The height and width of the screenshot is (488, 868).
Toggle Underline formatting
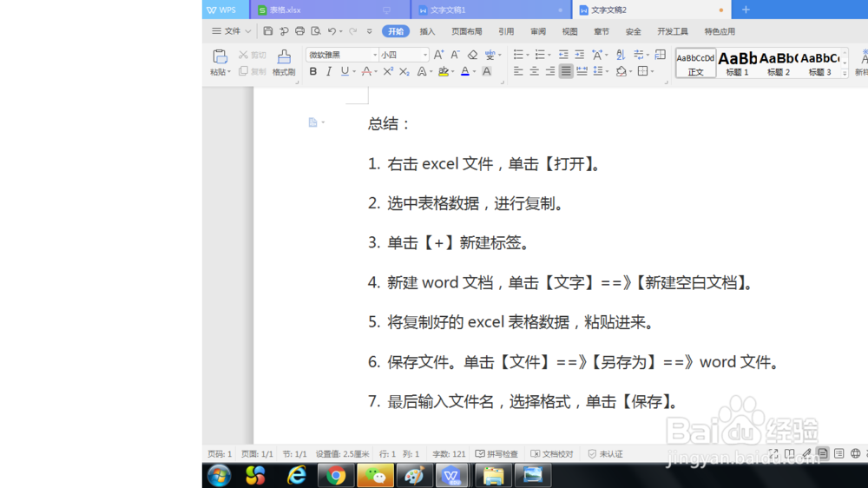pyautogui.click(x=345, y=71)
